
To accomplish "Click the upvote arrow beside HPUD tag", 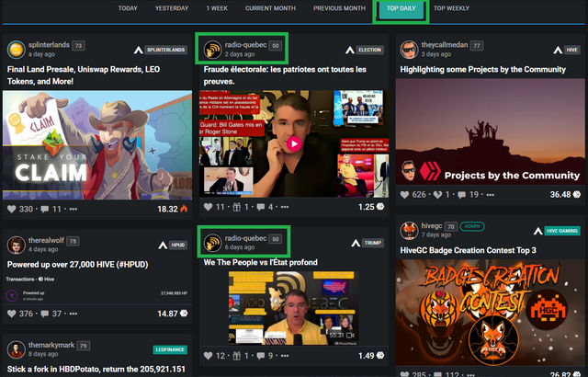I will [163, 246].
